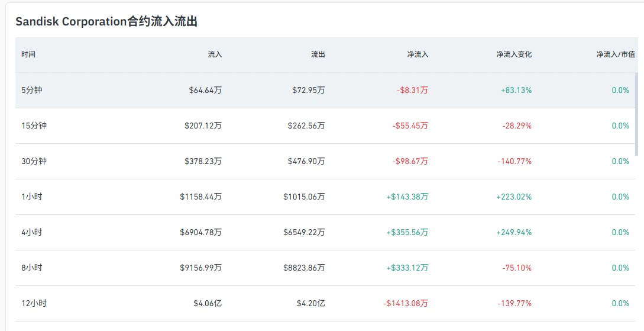This screenshot has width=644, height=331.
Task: Click the 流入 column header
Action: tap(215, 54)
